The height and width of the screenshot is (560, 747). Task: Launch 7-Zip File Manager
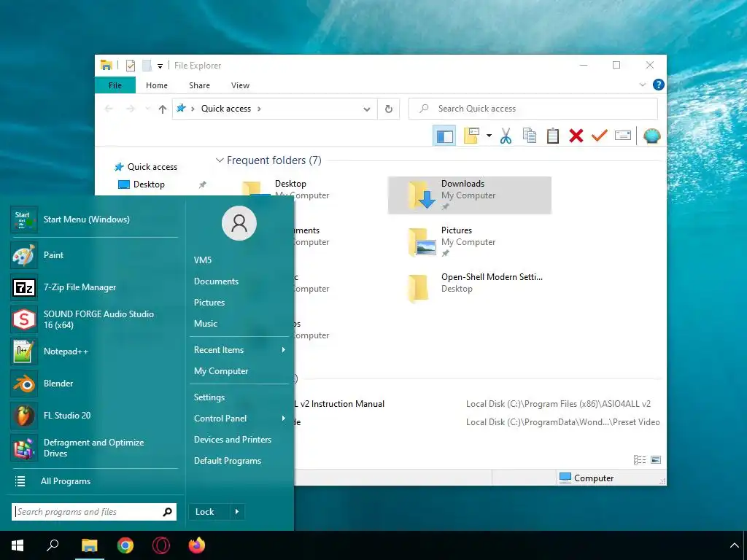tap(94, 287)
